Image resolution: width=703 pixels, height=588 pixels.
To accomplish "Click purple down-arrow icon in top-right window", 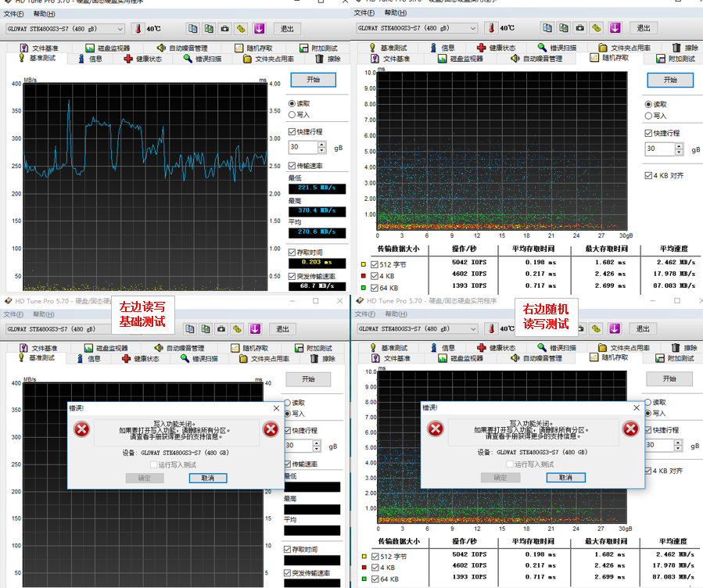I will (615, 28).
